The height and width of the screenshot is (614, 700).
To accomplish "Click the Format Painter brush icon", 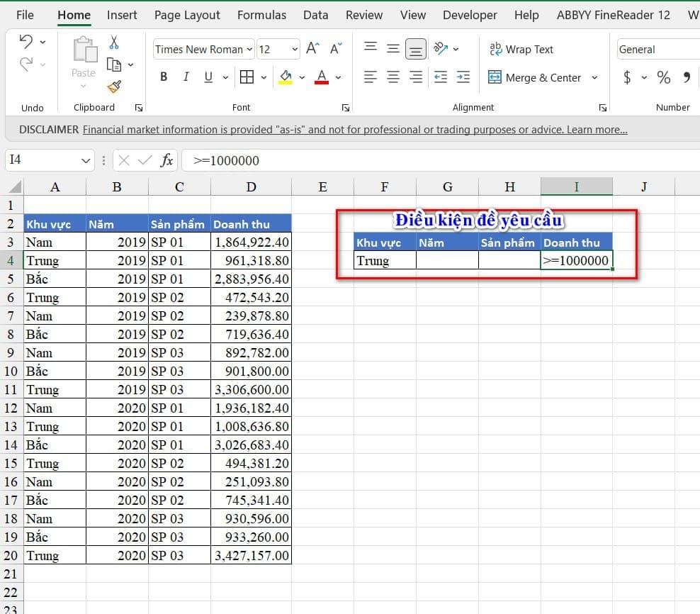I will tap(114, 86).
